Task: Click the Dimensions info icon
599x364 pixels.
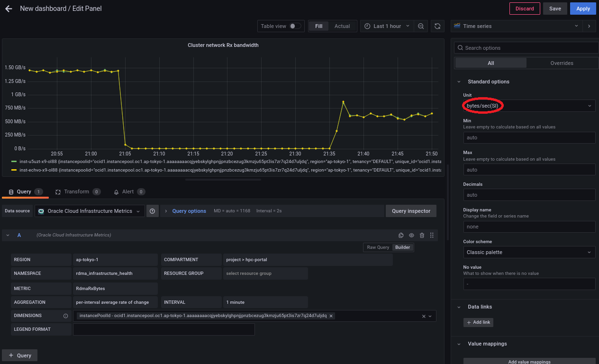Action: [x=65, y=316]
